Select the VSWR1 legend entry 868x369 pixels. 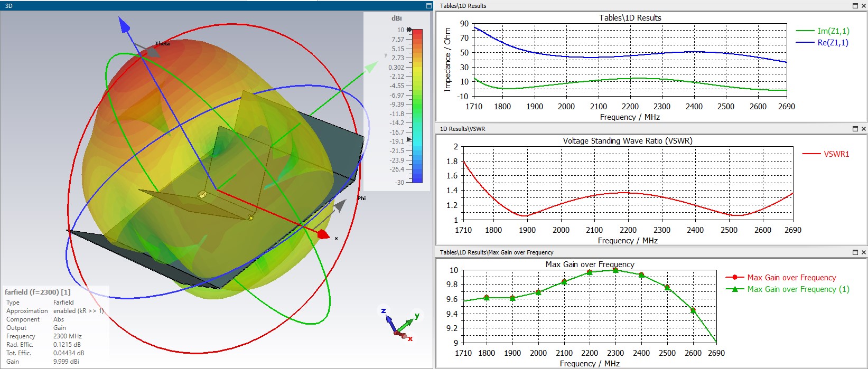[826, 154]
